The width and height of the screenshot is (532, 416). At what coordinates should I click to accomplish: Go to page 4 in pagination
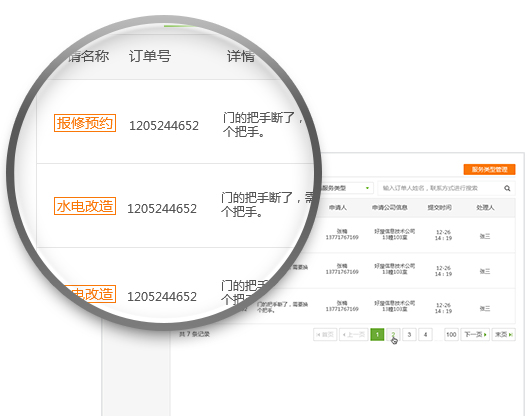[425, 335]
